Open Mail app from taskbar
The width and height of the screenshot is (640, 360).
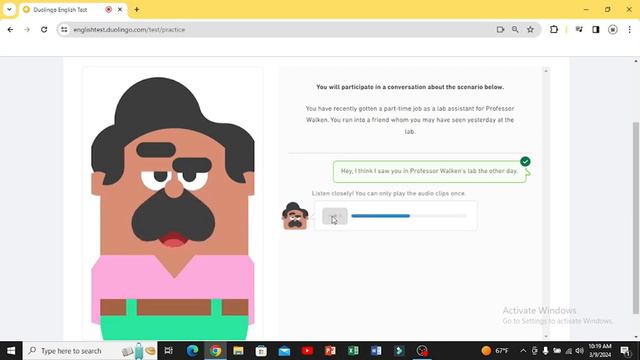284,351
